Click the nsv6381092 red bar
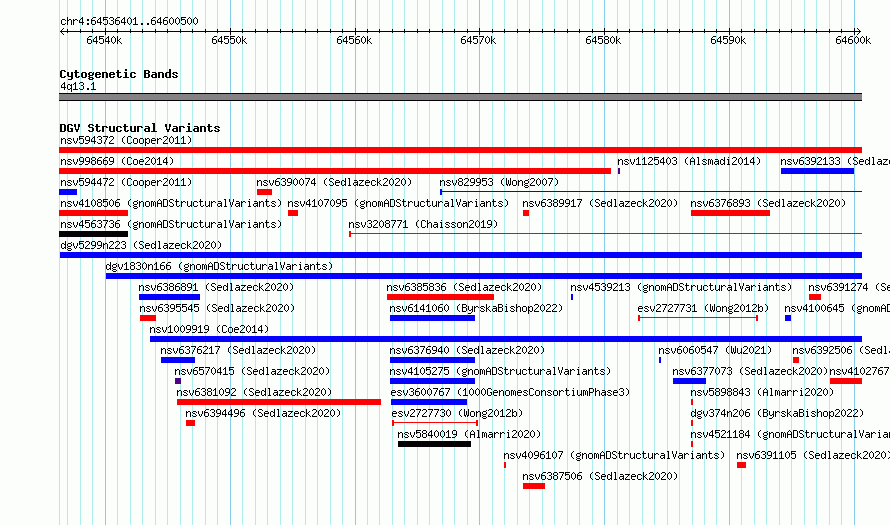 279,402
